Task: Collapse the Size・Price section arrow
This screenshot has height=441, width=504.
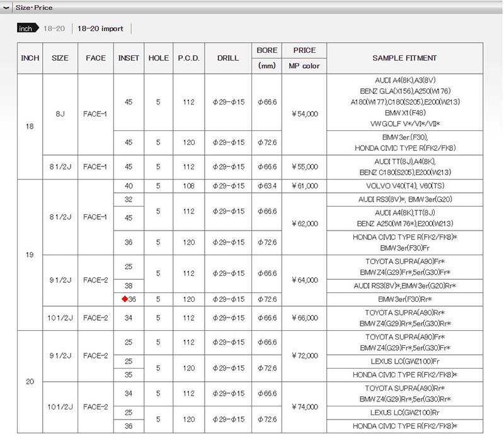Action: (x=7, y=8)
